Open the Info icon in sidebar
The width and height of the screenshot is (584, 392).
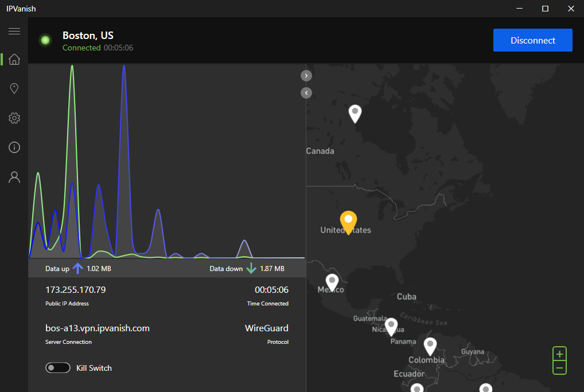click(x=14, y=147)
